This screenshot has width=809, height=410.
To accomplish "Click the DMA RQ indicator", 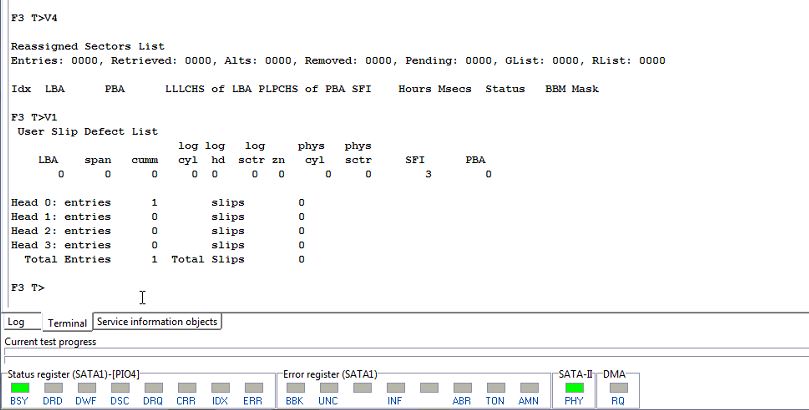I will [619, 388].
